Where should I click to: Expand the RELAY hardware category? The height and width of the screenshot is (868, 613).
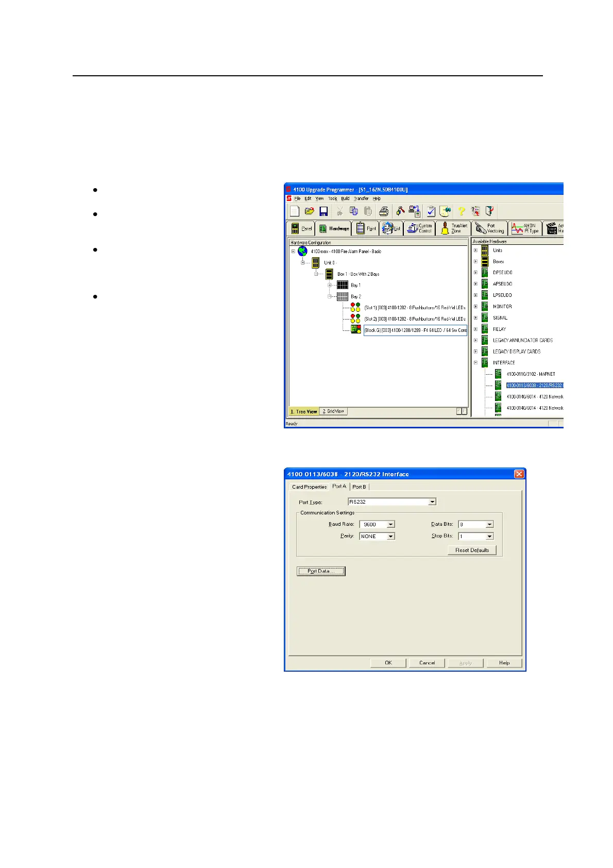point(475,329)
